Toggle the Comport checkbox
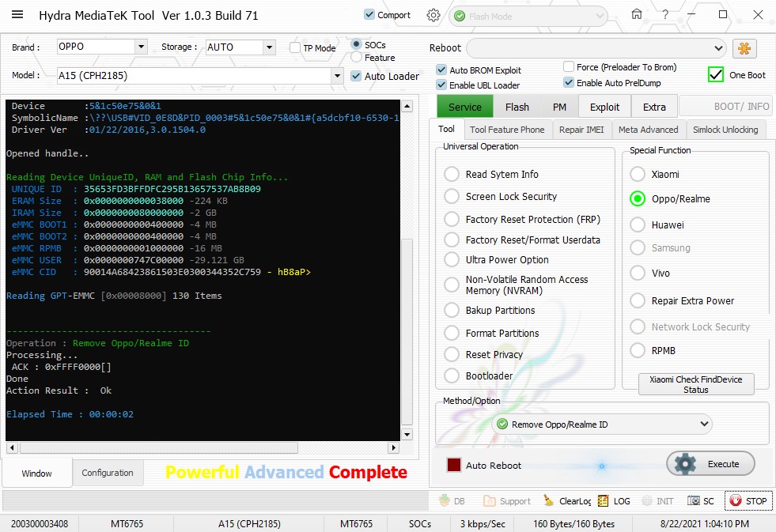776x532 pixels. [x=369, y=15]
